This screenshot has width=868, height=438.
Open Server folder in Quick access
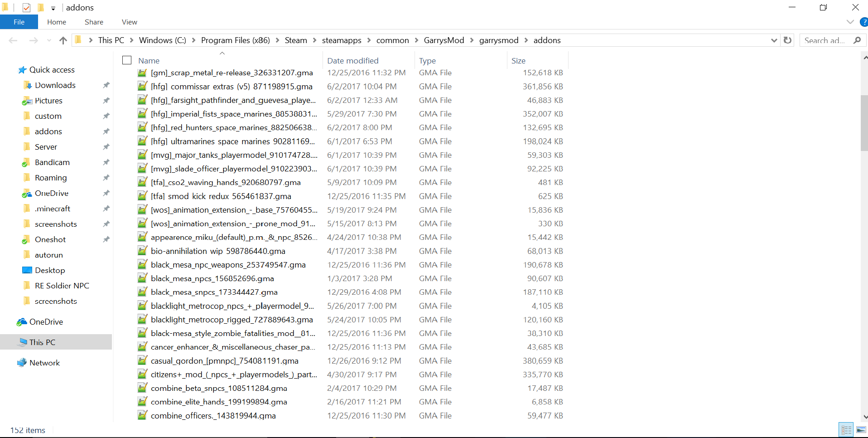pos(46,147)
